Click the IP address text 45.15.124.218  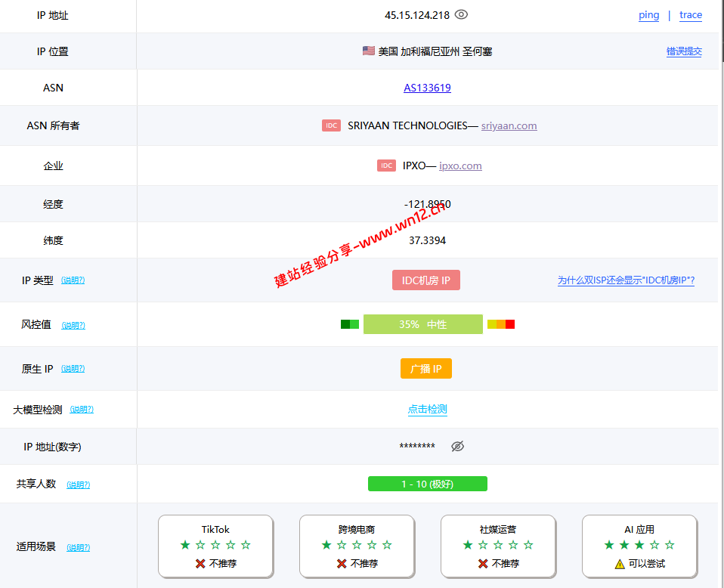(x=417, y=15)
